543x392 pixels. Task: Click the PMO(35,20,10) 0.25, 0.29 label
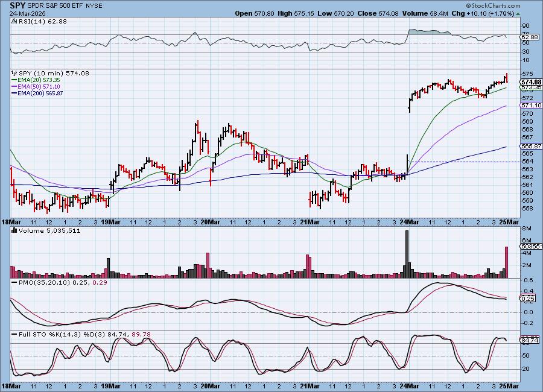(63, 283)
